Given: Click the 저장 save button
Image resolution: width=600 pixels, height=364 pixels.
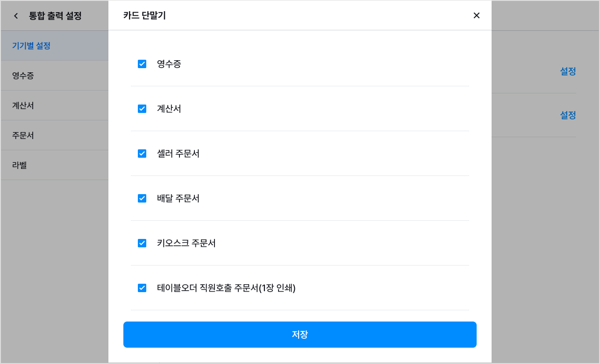Looking at the screenshot, I should (300, 335).
